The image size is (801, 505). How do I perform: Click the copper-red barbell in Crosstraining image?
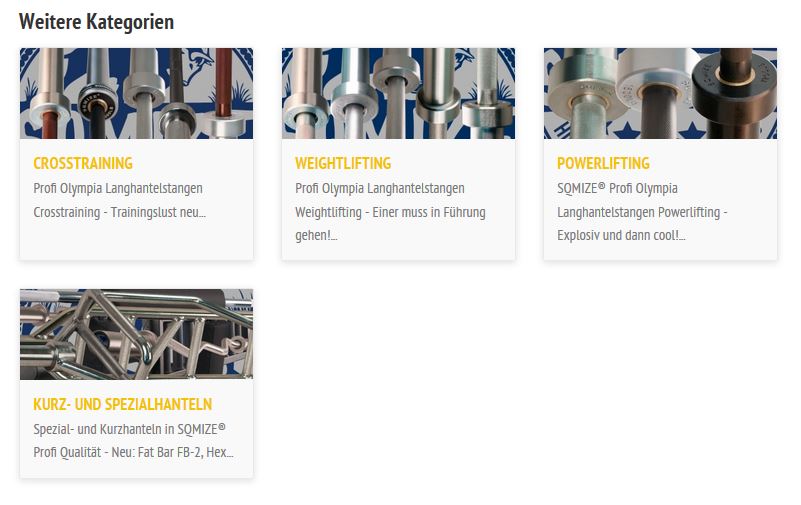[223, 82]
